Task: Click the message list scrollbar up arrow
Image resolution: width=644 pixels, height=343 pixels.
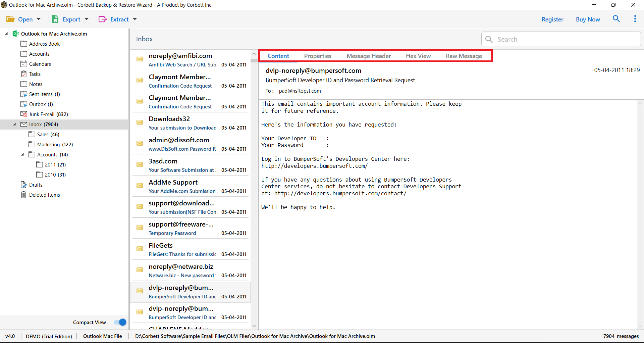Action: click(x=254, y=54)
